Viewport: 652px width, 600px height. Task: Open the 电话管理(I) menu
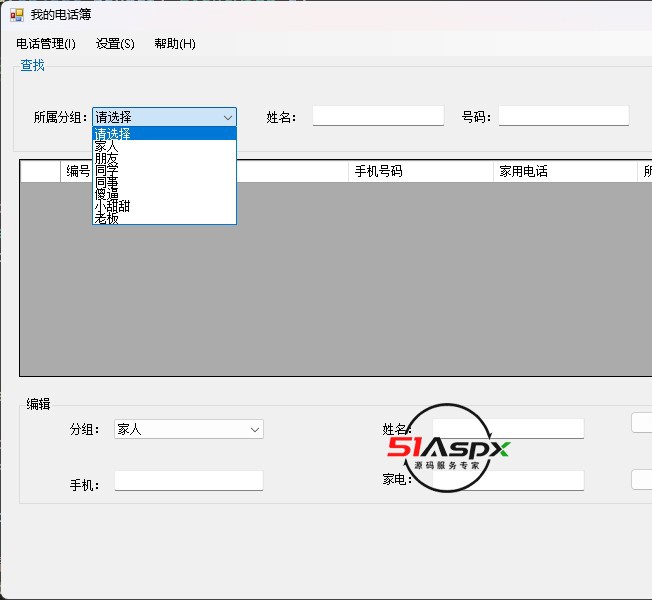46,44
